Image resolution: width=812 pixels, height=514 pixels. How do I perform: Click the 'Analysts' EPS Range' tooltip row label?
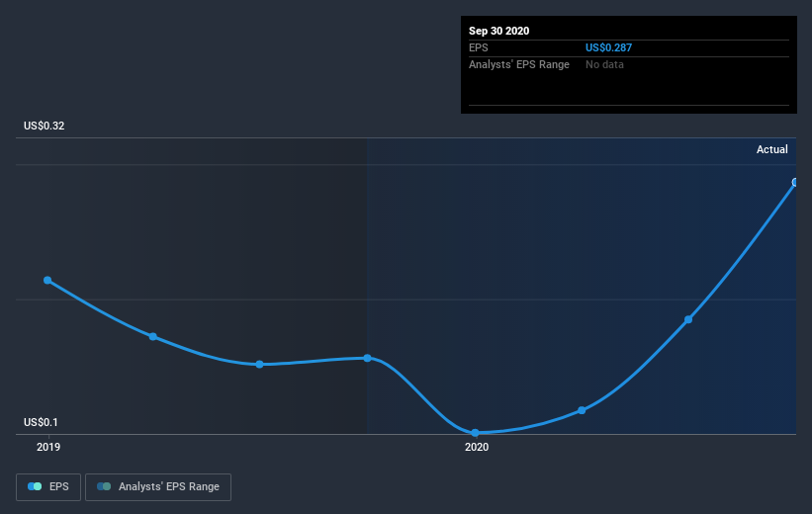[x=519, y=64]
